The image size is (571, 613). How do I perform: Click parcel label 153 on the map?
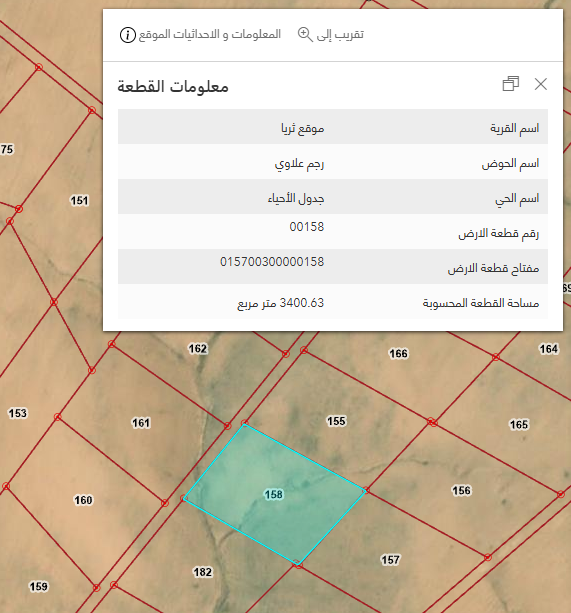tap(18, 413)
